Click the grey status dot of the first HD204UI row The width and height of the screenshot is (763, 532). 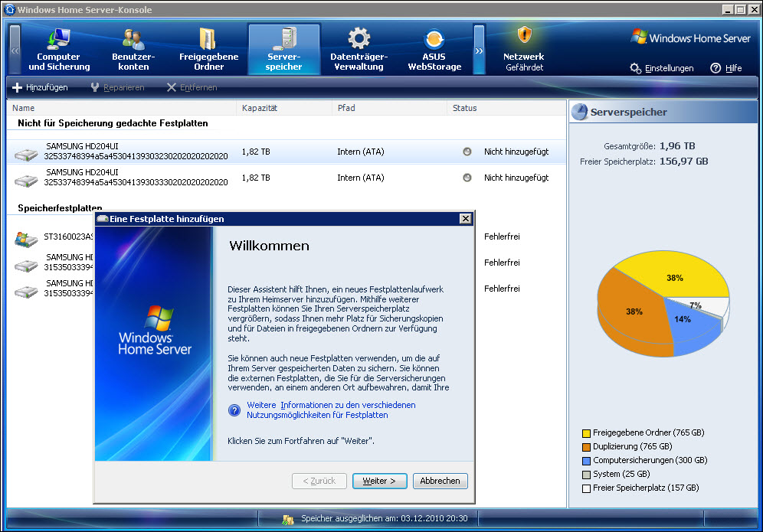(x=467, y=152)
